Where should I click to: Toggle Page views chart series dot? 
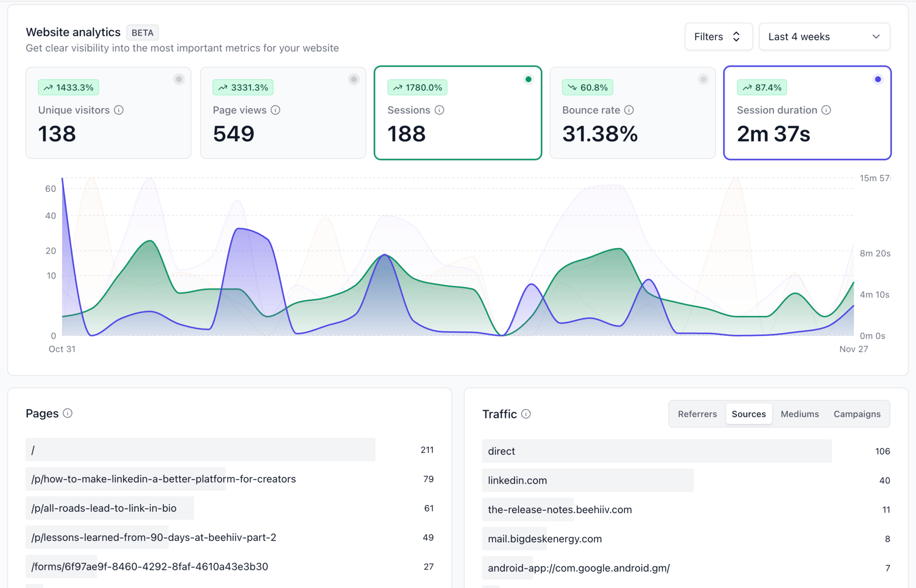(354, 79)
